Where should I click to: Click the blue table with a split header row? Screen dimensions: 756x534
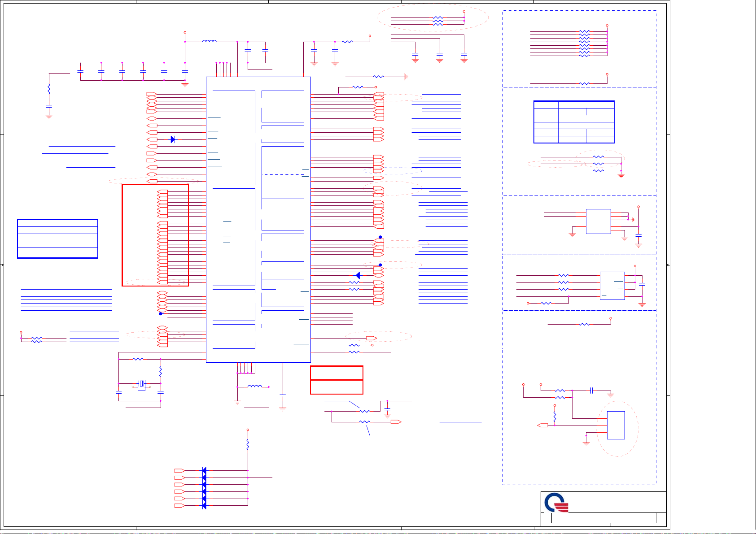pyautogui.click(x=574, y=122)
